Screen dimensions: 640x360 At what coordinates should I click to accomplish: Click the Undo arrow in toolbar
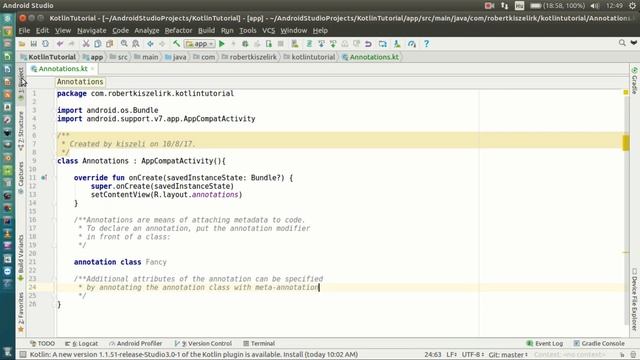coord(60,44)
